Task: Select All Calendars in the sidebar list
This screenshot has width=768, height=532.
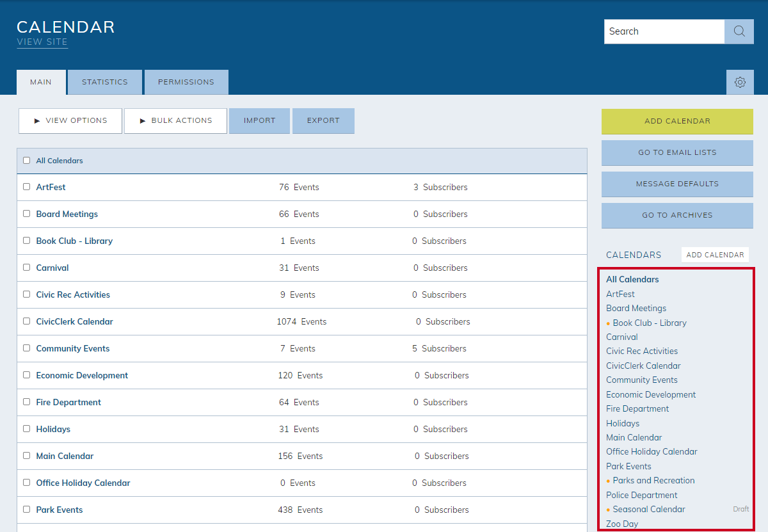Action: [632, 279]
